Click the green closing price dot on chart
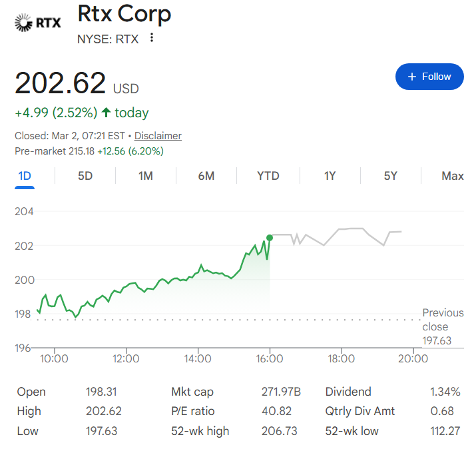This screenshot has width=476, height=453. [x=270, y=238]
